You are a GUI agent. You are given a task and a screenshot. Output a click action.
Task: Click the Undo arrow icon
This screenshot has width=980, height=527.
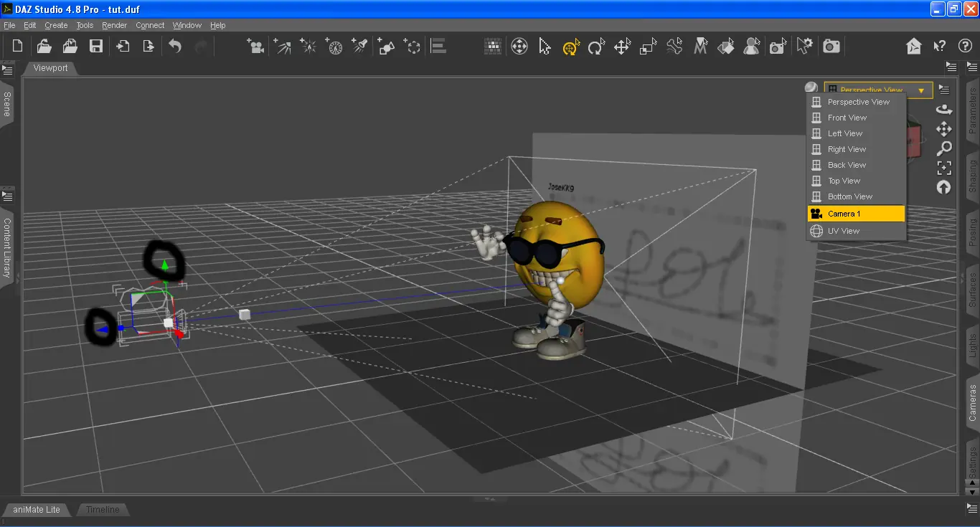[x=175, y=47]
